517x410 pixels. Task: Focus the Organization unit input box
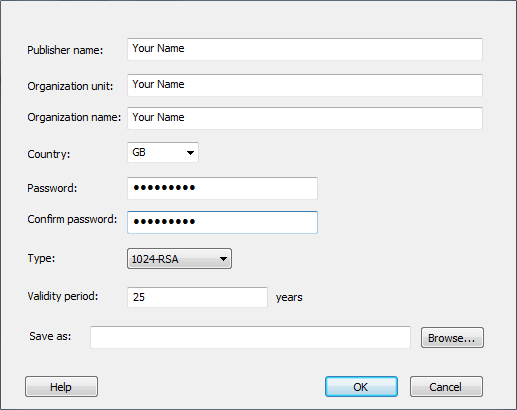pos(305,85)
